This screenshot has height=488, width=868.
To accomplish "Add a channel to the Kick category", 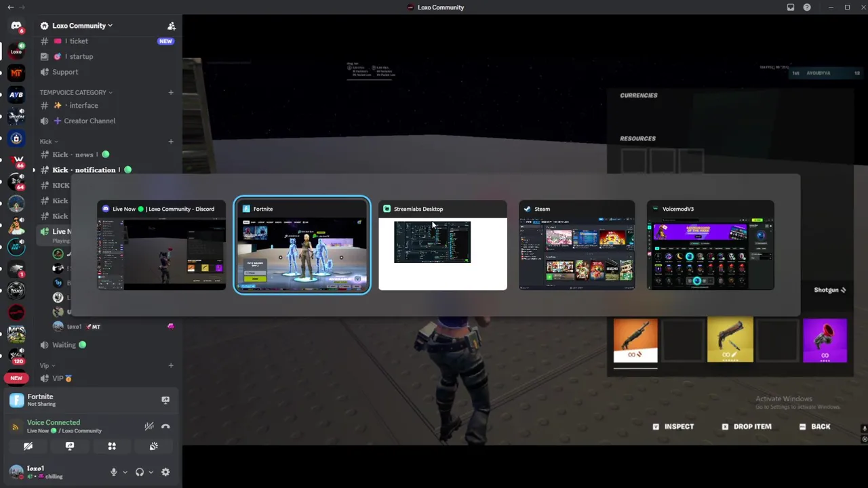I will pyautogui.click(x=171, y=142).
